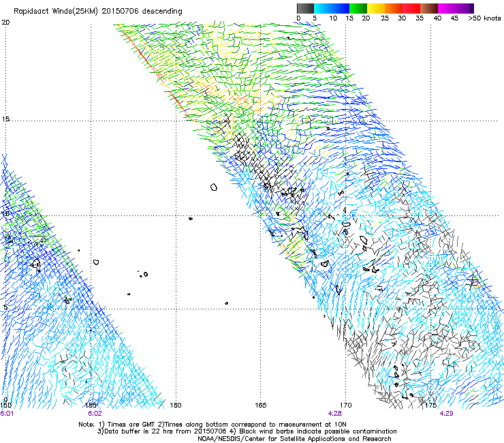The height and width of the screenshot is (443, 504).
Task: Click the purple 45-50 knots legend segment
Action: 464,8
